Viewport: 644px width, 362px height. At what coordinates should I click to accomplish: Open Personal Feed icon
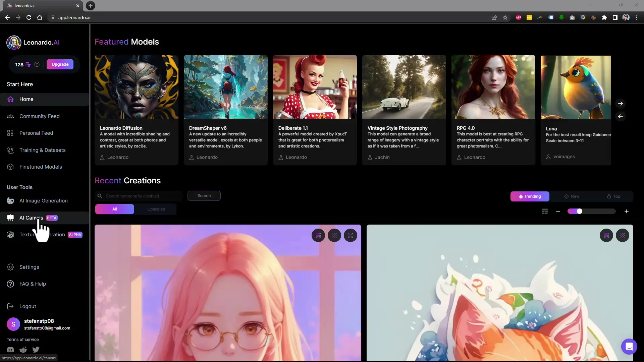click(x=10, y=133)
